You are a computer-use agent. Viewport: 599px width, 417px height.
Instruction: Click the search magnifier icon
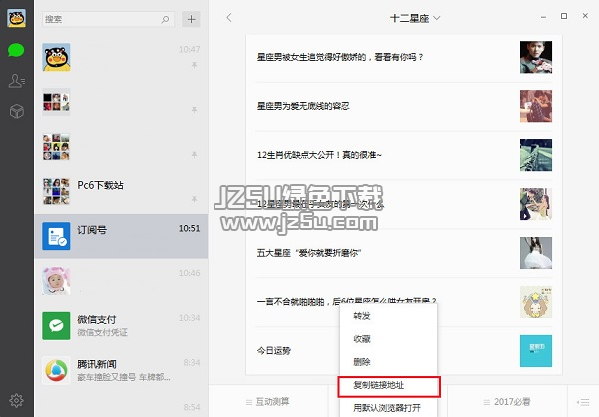165,19
